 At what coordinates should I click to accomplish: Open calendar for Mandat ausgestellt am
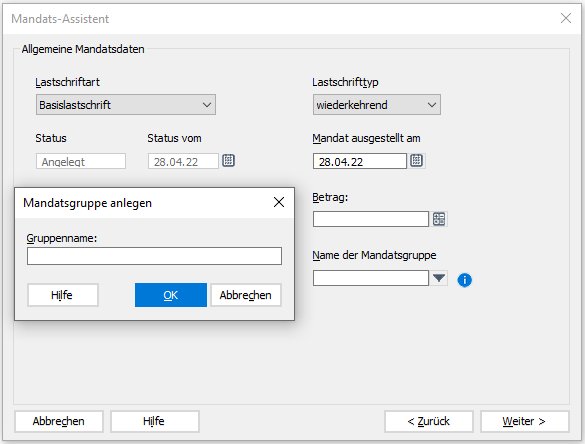pos(416,161)
